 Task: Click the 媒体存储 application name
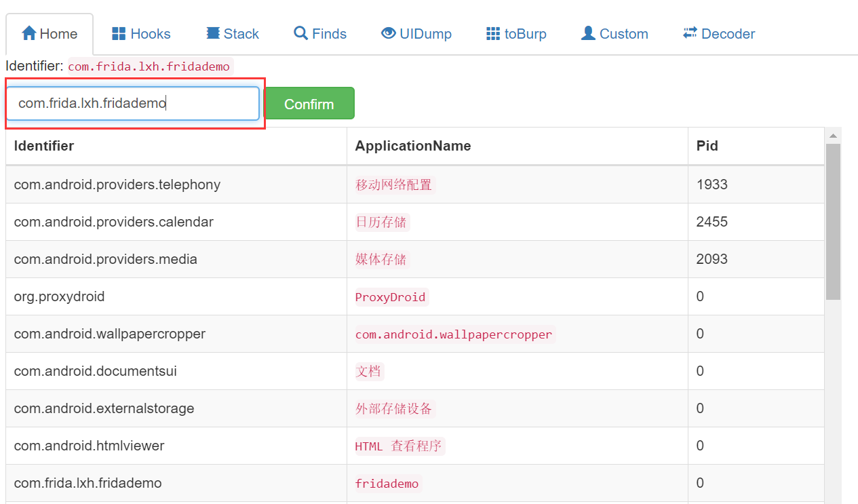(x=381, y=259)
